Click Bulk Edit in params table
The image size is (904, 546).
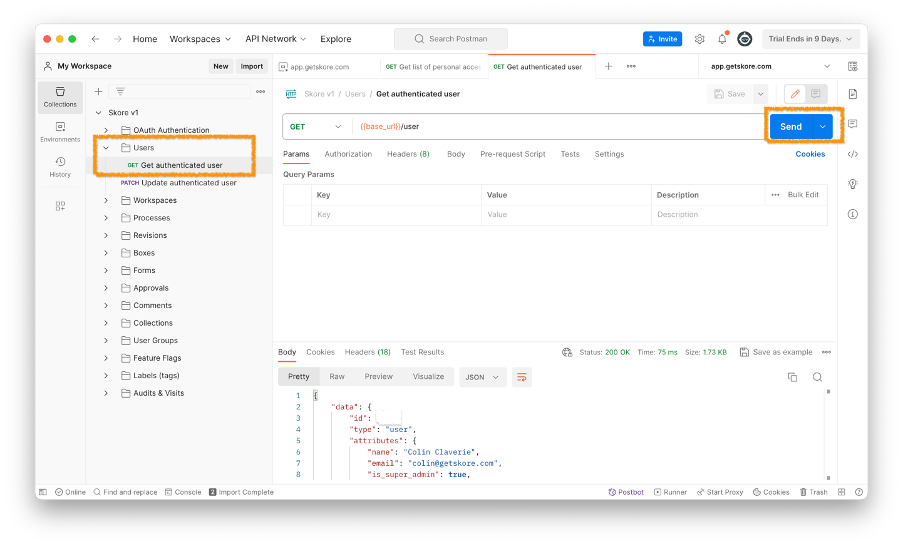point(803,194)
